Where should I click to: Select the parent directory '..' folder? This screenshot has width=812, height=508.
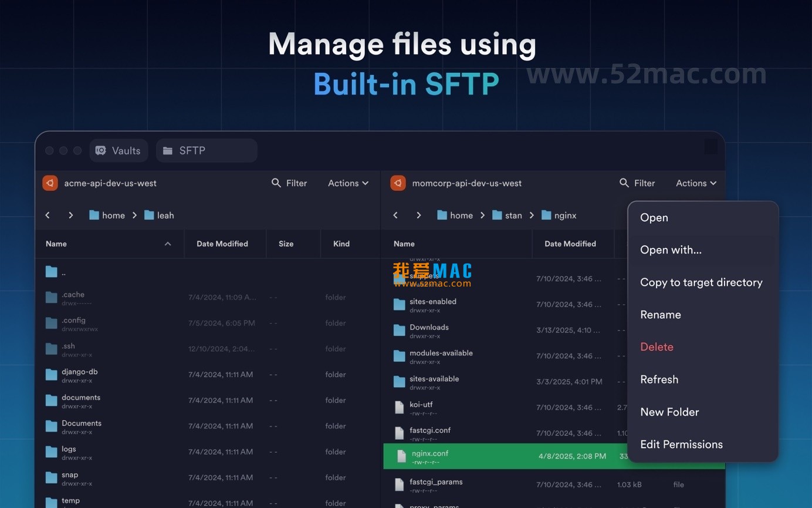click(x=52, y=272)
